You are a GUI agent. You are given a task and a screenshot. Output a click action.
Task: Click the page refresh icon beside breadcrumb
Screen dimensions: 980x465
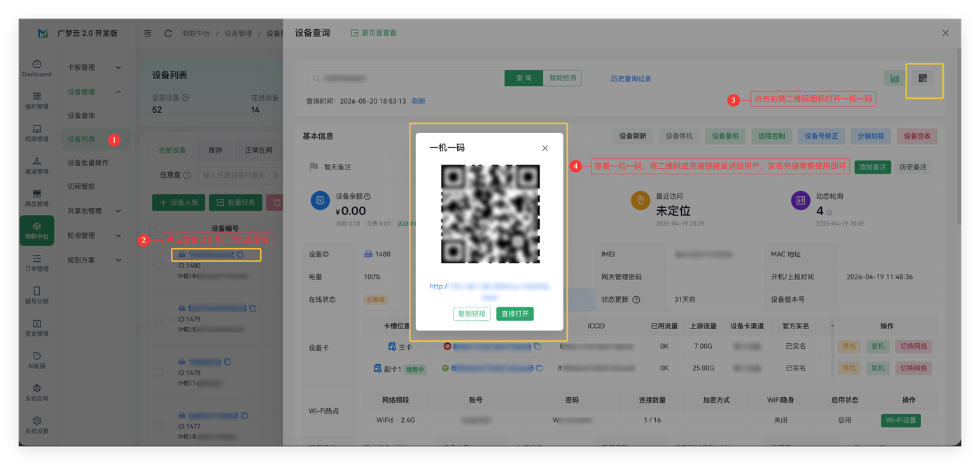168,33
